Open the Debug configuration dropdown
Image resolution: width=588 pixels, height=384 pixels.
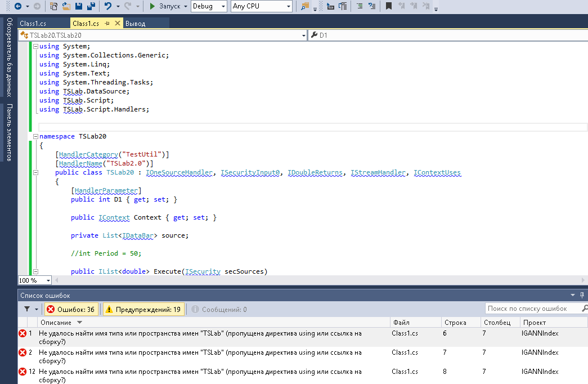point(209,6)
